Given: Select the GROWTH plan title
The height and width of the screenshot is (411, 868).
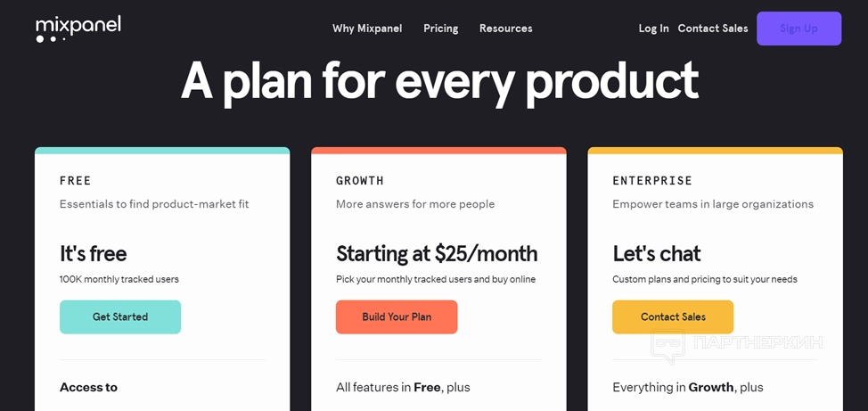Looking at the screenshot, I should coord(360,181).
